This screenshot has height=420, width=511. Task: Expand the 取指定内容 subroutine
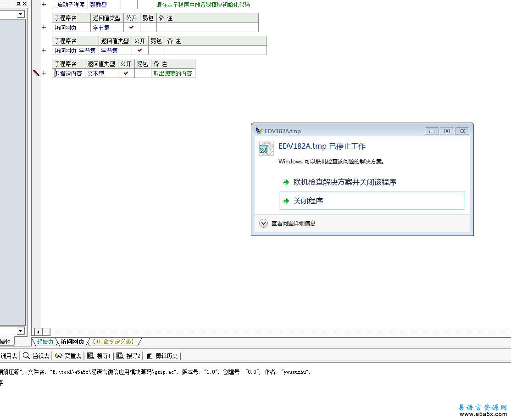pos(44,73)
